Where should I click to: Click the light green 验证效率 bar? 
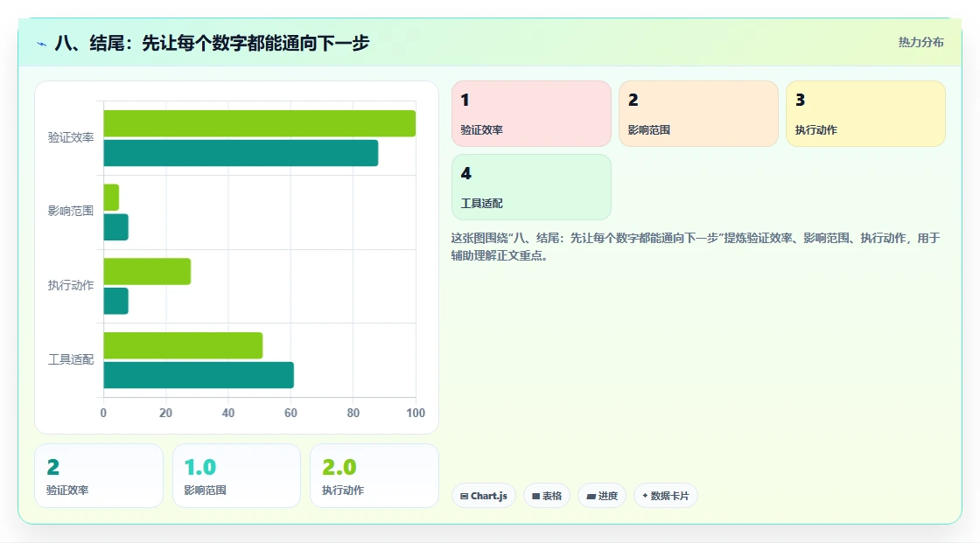(259, 123)
